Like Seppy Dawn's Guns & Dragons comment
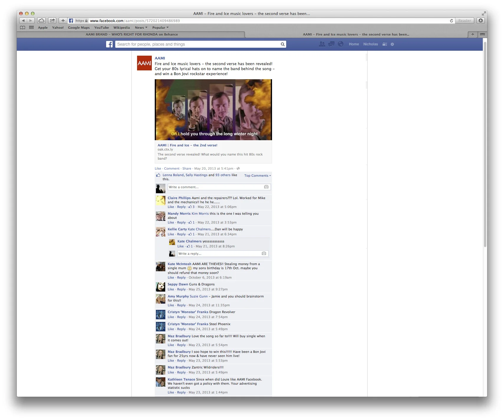Screen dimensions: 504x420 coord(171,289)
